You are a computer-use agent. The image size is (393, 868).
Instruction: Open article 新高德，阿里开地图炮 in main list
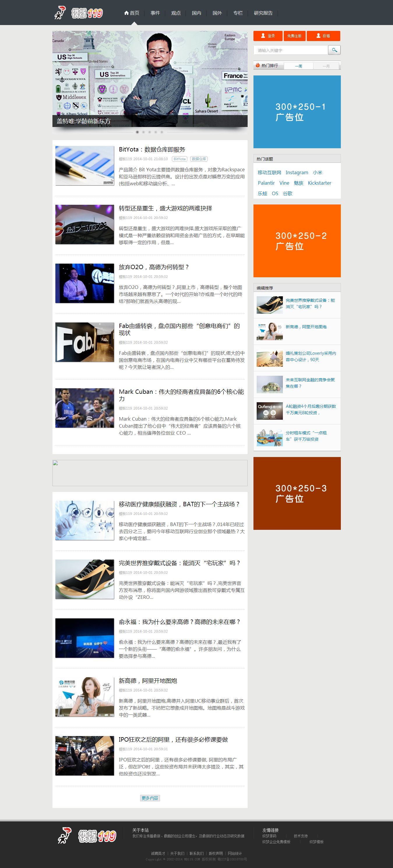click(148, 681)
